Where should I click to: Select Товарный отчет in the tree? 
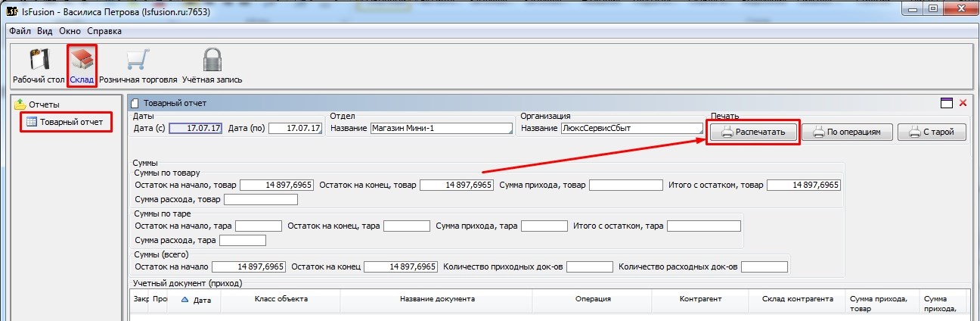(71, 122)
